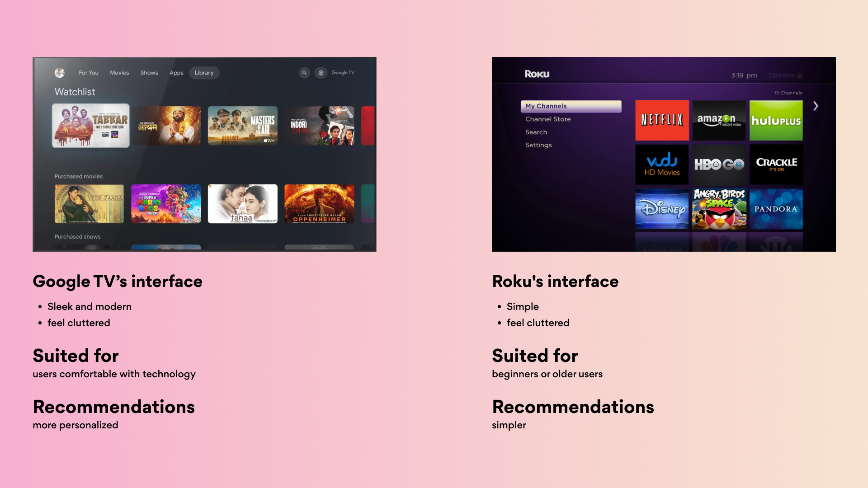The image size is (868, 488).
Task: Open the Oppenheimer movie thumbnail
Action: (x=320, y=204)
